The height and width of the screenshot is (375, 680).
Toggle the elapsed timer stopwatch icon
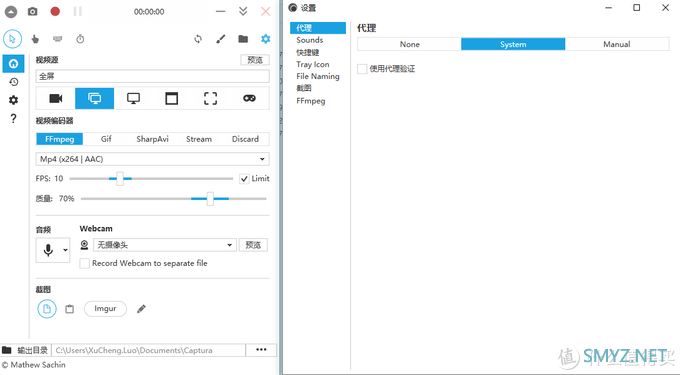tap(80, 39)
